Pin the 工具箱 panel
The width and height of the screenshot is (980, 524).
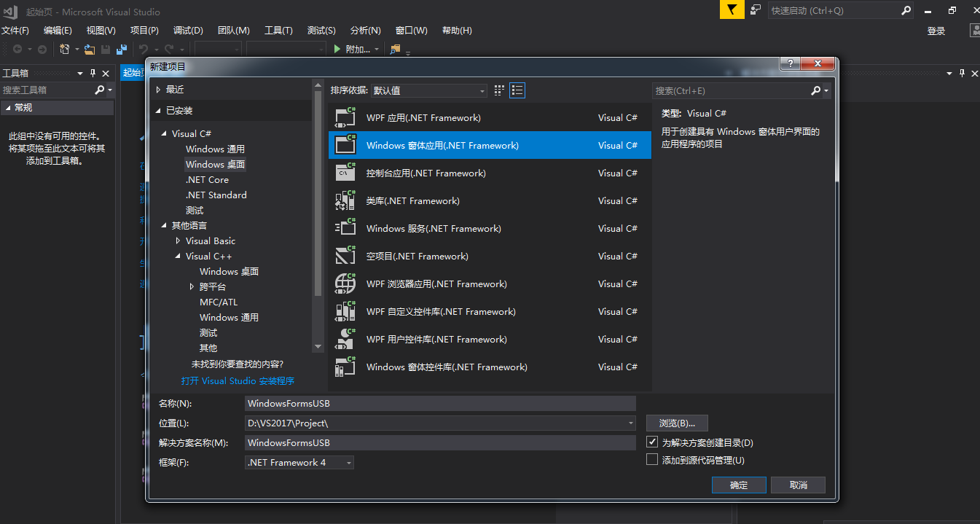click(93, 73)
